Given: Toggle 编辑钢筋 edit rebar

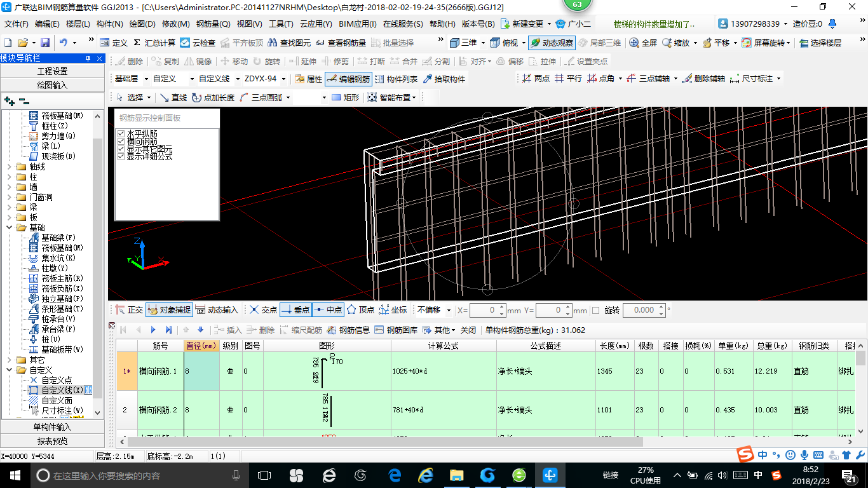Looking at the screenshot, I should [x=348, y=79].
